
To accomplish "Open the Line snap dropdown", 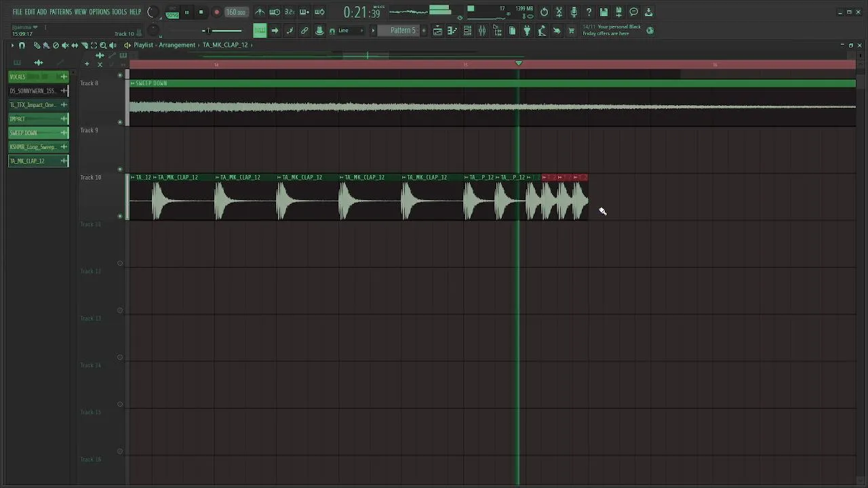I will [x=351, y=30].
